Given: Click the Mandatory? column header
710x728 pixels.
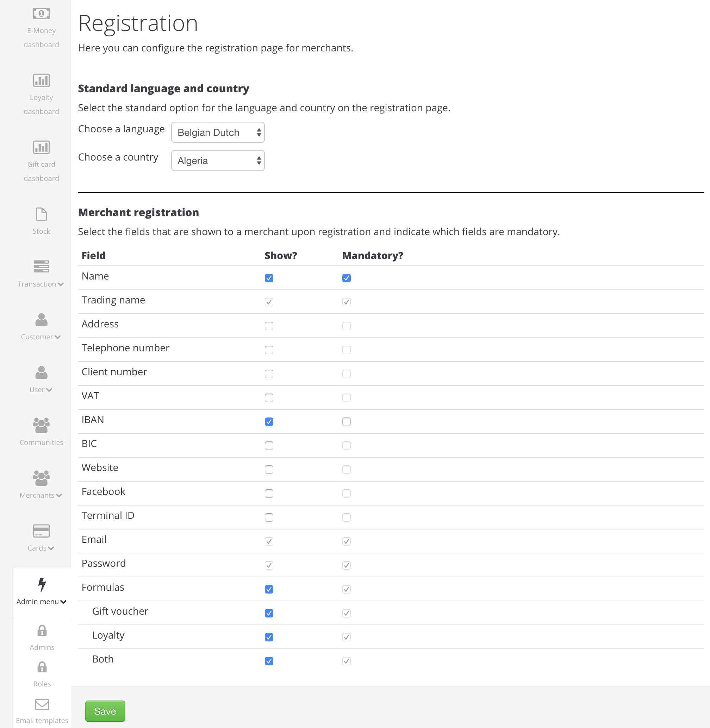Looking at the screenshot, I should tap(373, 256).
